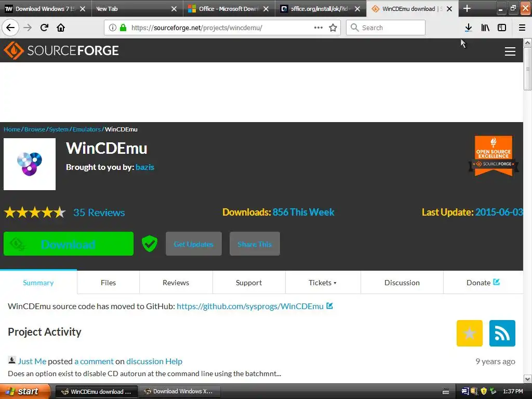Click external link icon after GitHub URL
Screen dimensions: 532x399
(329, 305)
